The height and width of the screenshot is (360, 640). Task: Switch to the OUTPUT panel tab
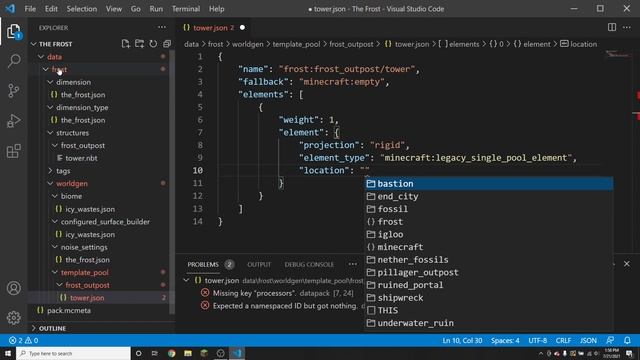259,264
